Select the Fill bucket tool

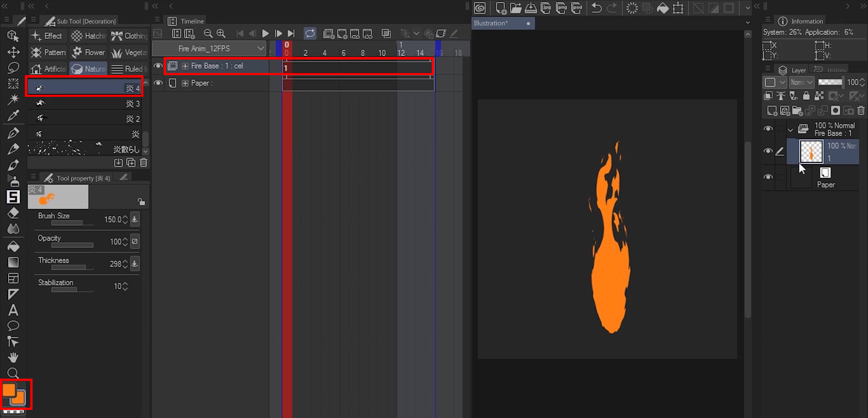(13, 247)
